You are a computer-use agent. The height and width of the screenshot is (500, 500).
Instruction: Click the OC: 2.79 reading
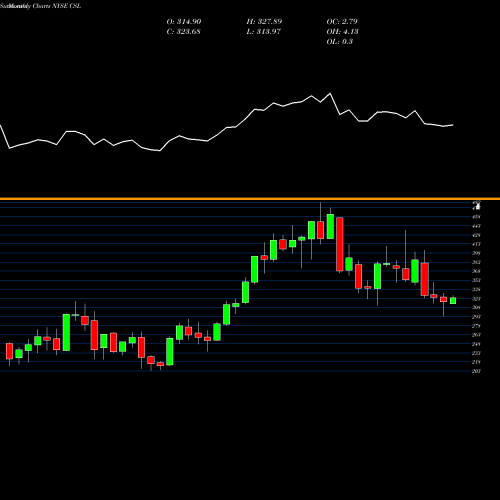342,21
